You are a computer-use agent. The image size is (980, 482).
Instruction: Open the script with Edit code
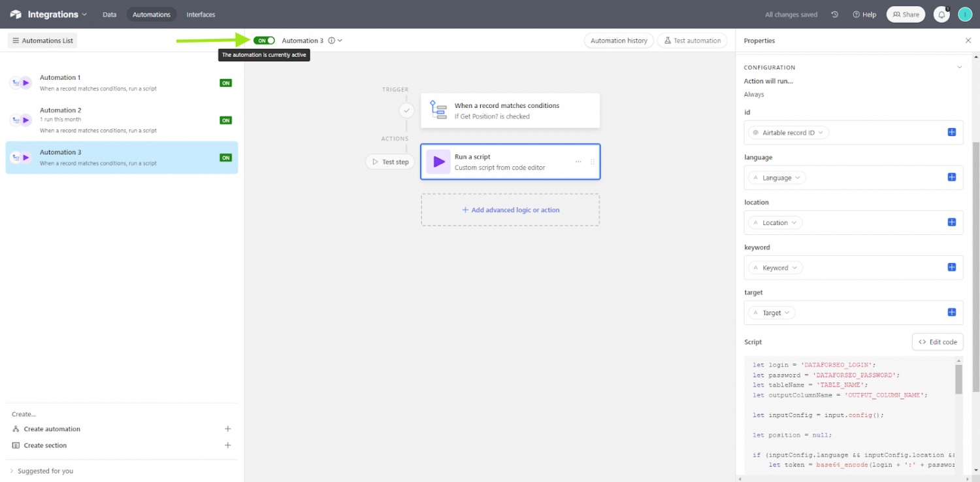tap(938, 341)
